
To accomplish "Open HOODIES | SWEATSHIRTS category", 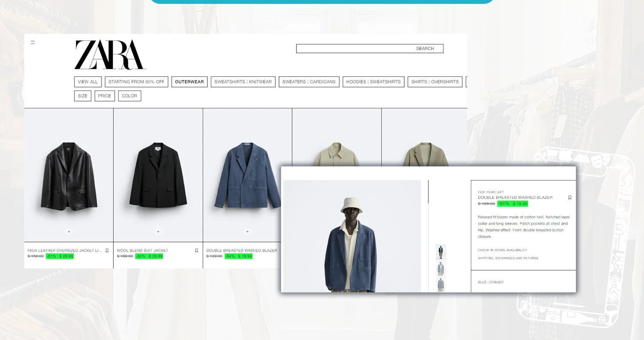I will tap(373, 82).
